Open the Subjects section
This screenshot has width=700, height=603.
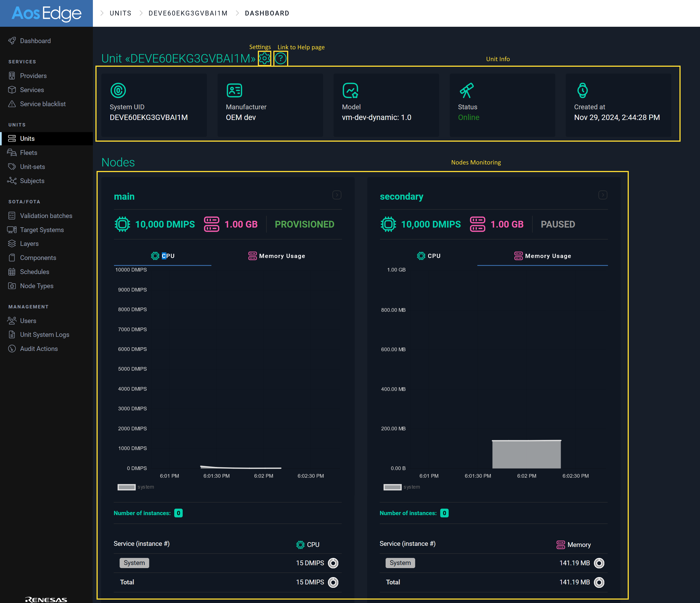coord(32,181)
